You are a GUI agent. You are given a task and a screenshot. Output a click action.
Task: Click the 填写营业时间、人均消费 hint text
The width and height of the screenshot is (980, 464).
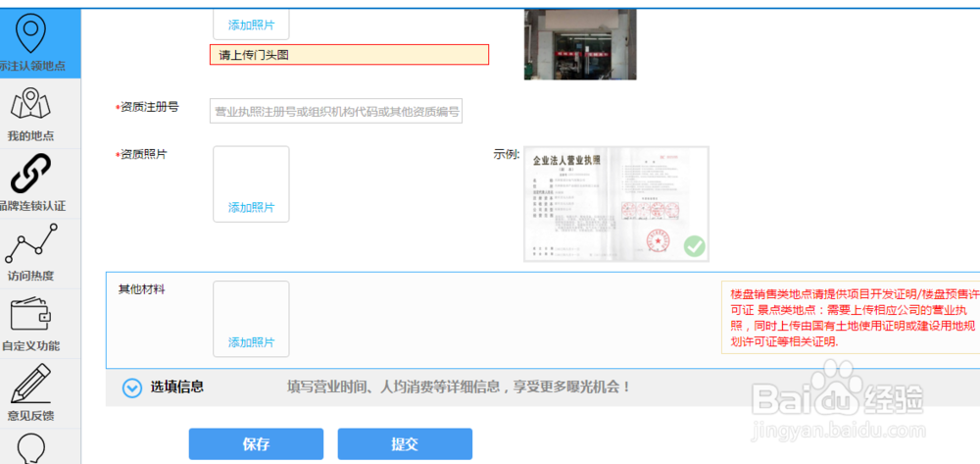(460, 387)
